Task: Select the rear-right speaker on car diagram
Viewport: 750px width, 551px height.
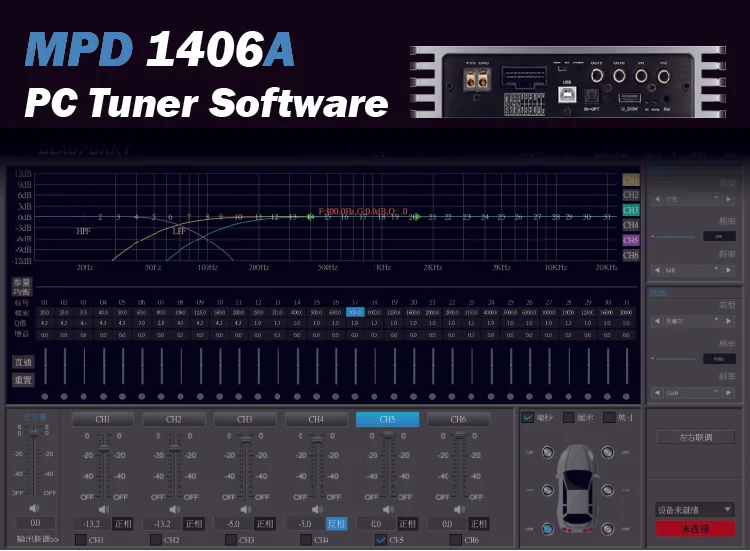Action: click(x=607, y=529)
